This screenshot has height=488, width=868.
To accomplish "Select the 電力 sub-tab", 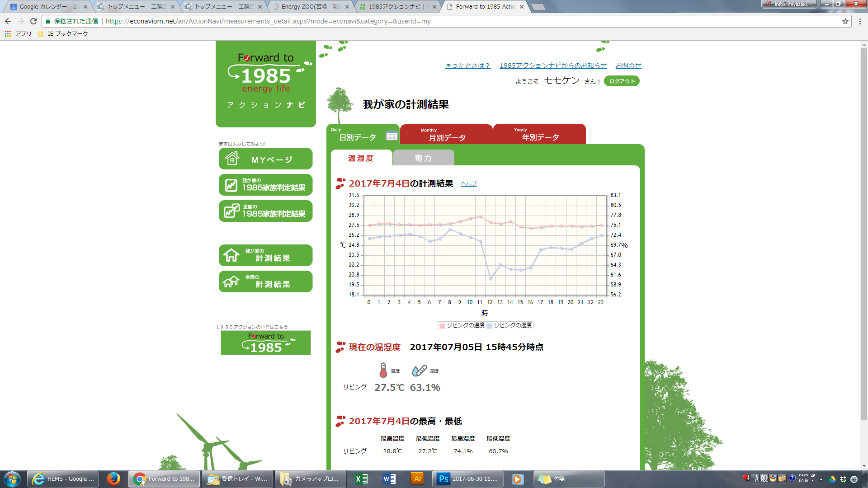I will point(423,158).
